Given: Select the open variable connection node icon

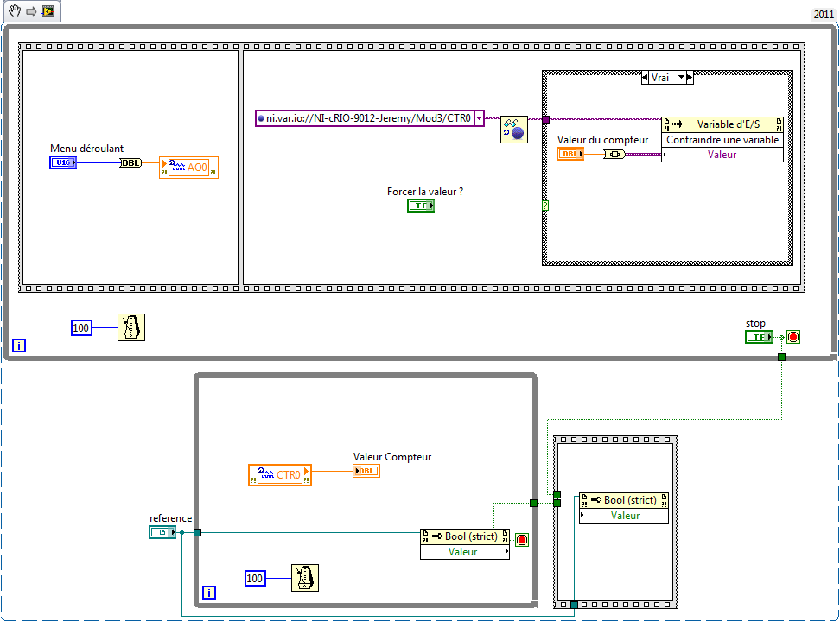Looking at the screenshot, I should pos(513,129).
